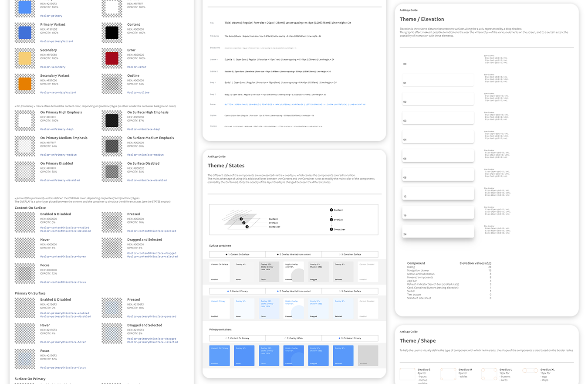Select elevation card labeled 24
Image resolution: width=588 pixels, height=384 pixels.
(438, 231)
